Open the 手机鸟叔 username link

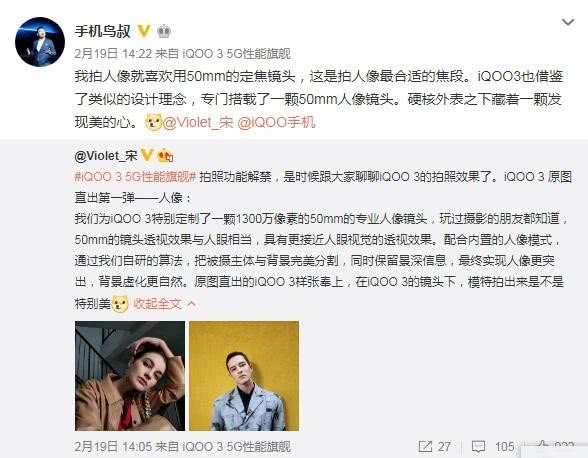pos(102,31)
